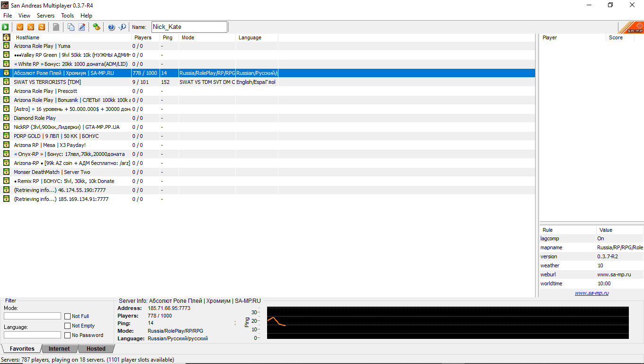Click lock icon of Remix RP row
The width and height of the screenshot is (644, 364).
click(x=6, y=181)
